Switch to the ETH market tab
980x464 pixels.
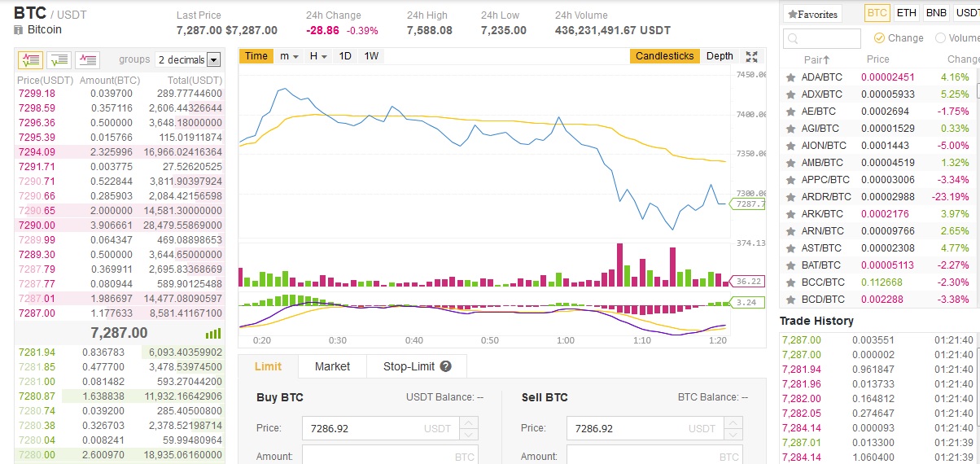coord(906,13)
